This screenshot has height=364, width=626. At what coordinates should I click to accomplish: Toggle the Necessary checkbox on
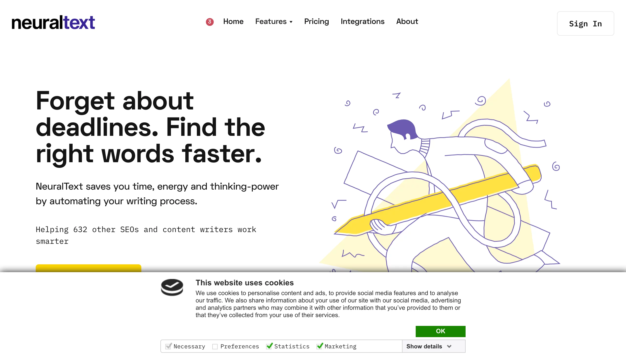(x=169, y=346)
